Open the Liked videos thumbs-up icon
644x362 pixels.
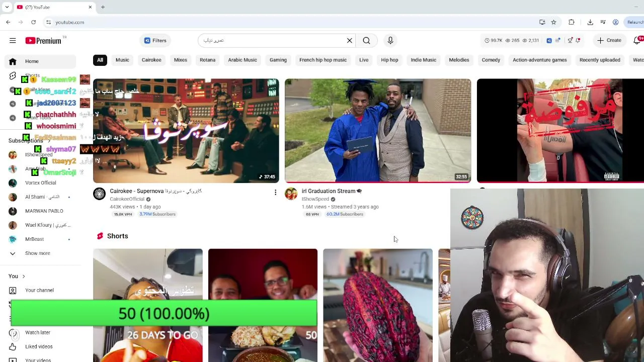click(13, 346)
